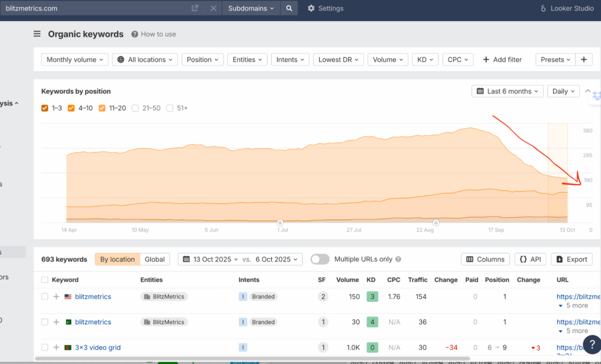This screenshot has height=364, width=601.
Task: Enable the 21–50 position checkbox
Action: 136,108
